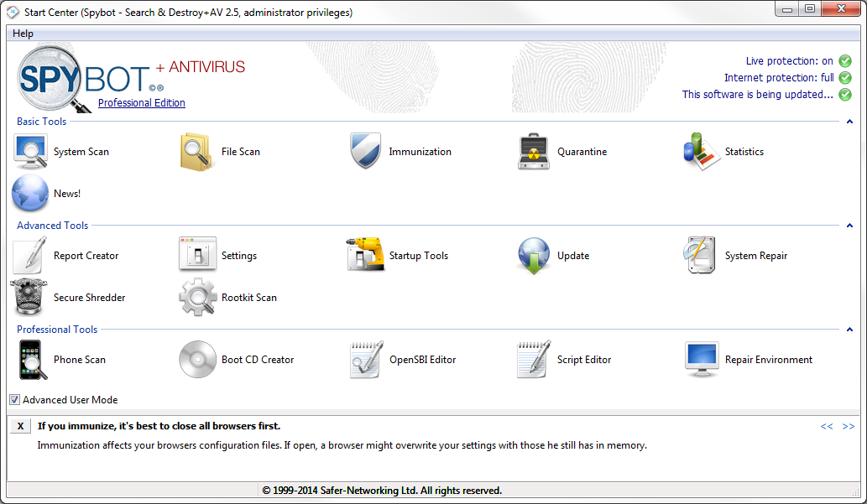Image resolution: width=867 pixels, height=504 pixels.
Task: Click the copyright Safer-Networking status text
Action: tap(382, 491)
